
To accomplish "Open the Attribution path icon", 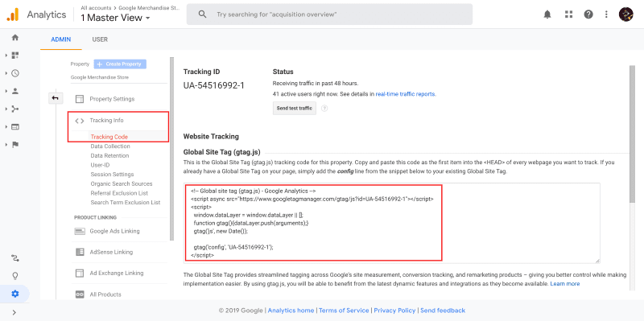I will tap(15, 258).
